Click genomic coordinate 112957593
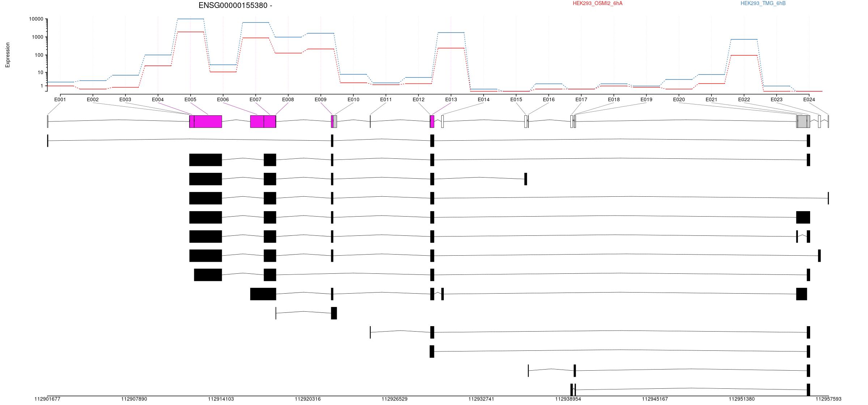Screen dimensions: 868x405 (829, 399)
